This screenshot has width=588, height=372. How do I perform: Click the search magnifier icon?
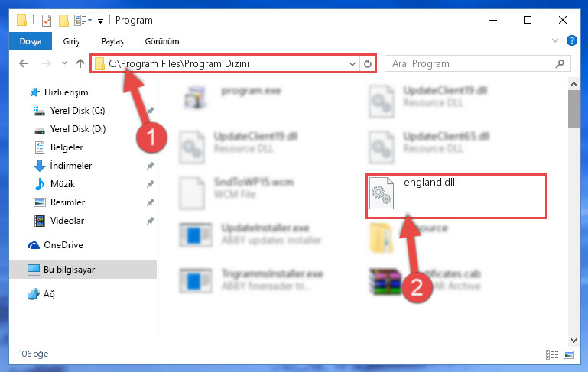click(560, 64)
